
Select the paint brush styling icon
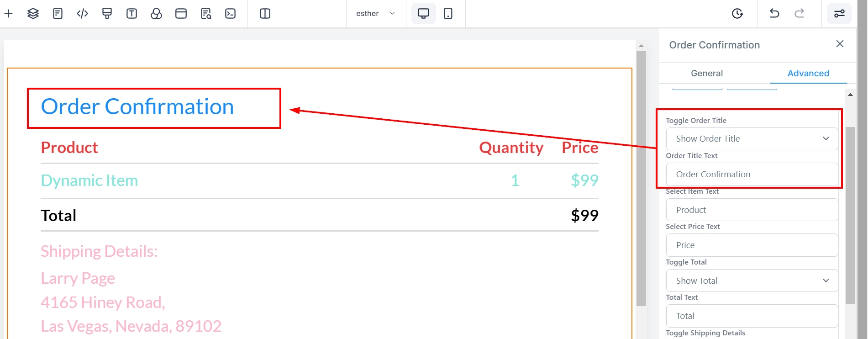click(x=107, y=14)
